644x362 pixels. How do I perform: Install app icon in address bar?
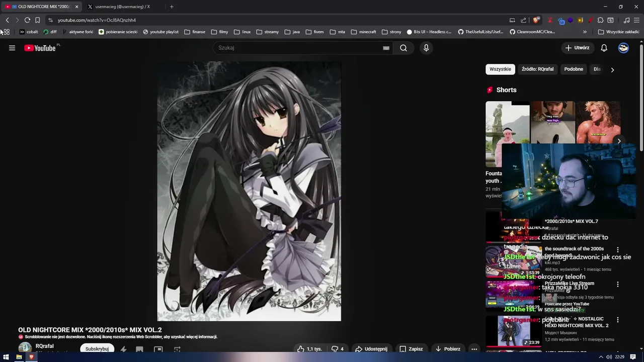[512, 20]
